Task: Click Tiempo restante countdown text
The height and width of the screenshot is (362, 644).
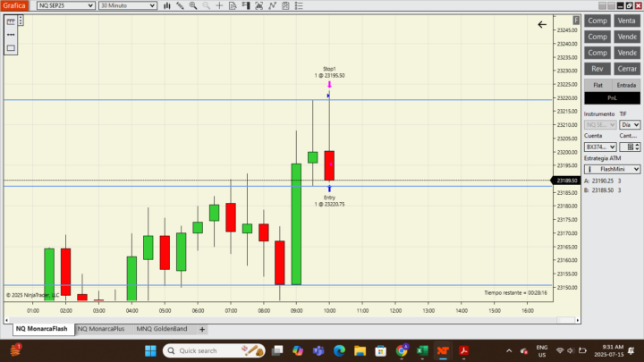Action: (x=515, y=292)
